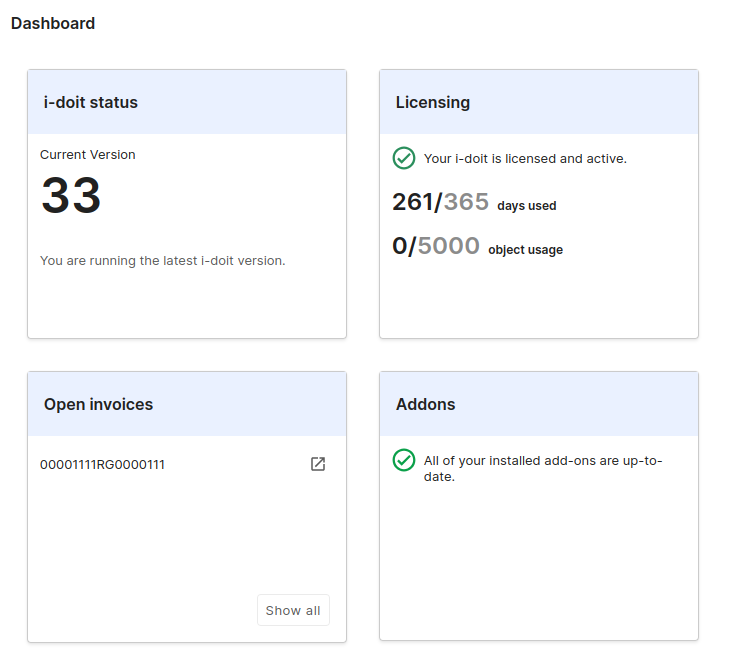The height and width of the screenshot is (670, 750).
Task: Select invoice number 00001111RG0000111
Action: 102,465
